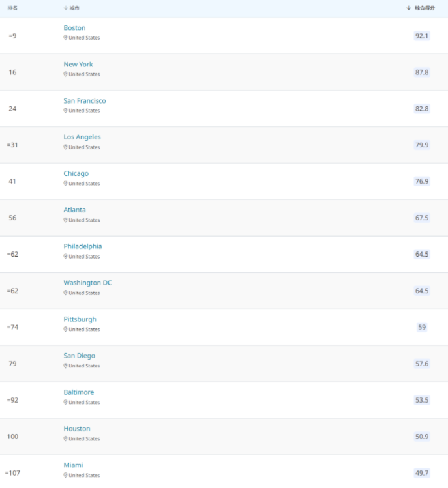
Task: Click the sort arrow beside 综合得分 header
Action: [x=409, y=8]
